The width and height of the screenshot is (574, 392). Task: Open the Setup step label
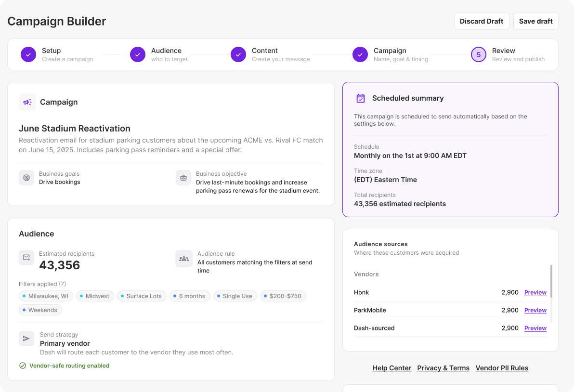tap(51, 51)
